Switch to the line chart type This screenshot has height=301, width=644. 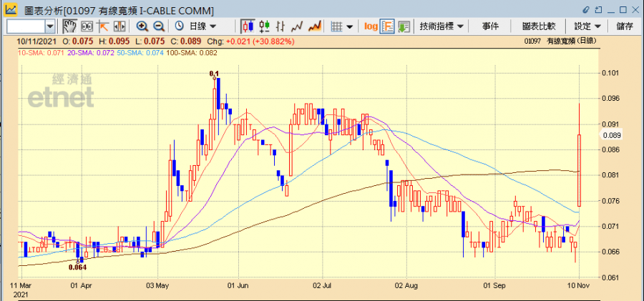click(297, 26)
